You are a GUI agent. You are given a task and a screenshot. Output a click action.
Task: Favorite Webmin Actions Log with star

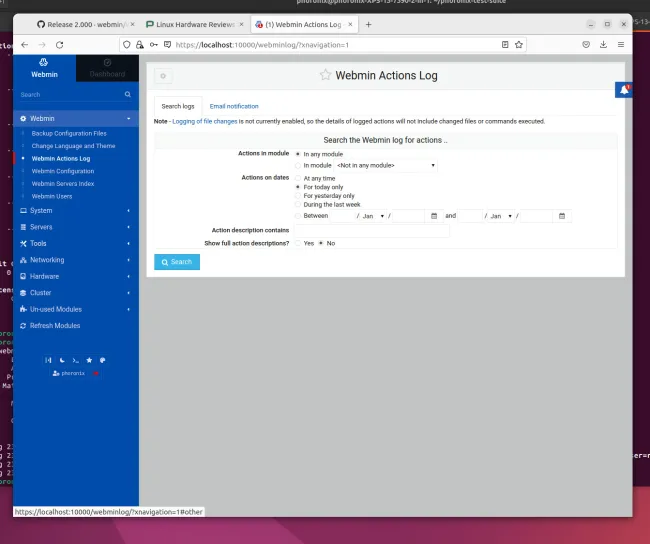tap(325, 75)
